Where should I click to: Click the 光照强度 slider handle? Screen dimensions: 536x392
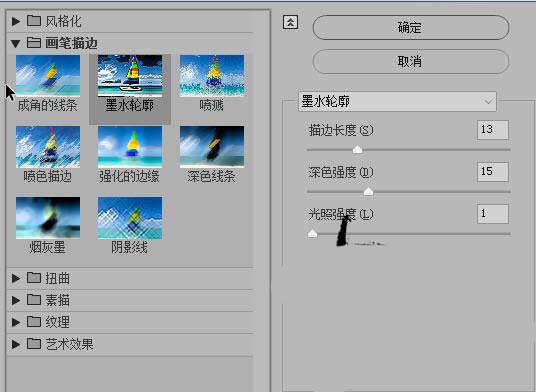coord(312,233)
